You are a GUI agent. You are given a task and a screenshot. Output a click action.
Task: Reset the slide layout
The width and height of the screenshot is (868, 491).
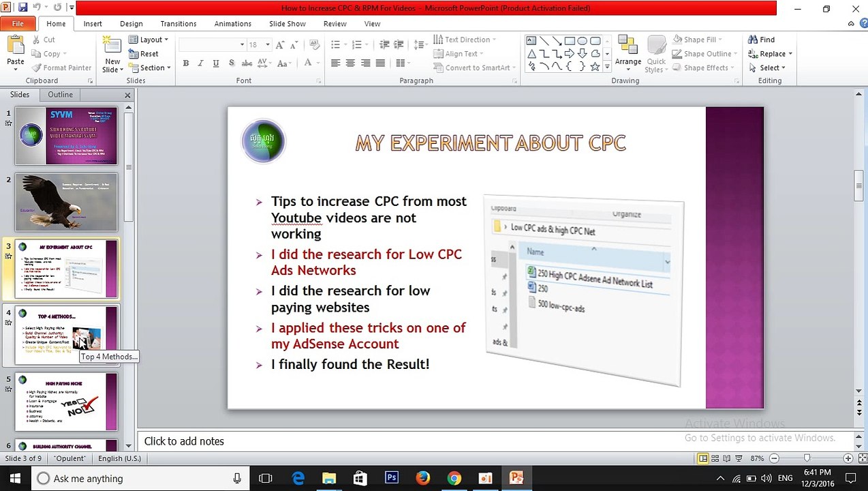[144, 54]
